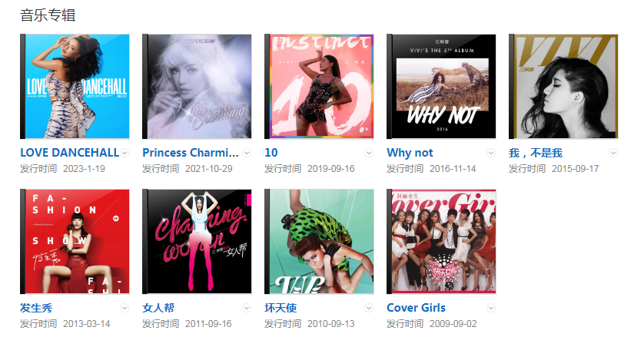Open the pink 10 album cover

coord(319,87)
